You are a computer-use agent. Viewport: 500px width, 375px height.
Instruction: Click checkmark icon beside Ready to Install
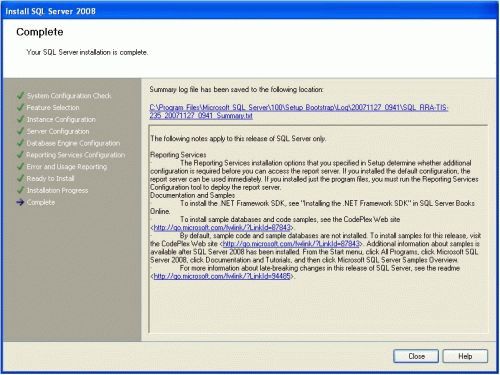pos(20,178)
